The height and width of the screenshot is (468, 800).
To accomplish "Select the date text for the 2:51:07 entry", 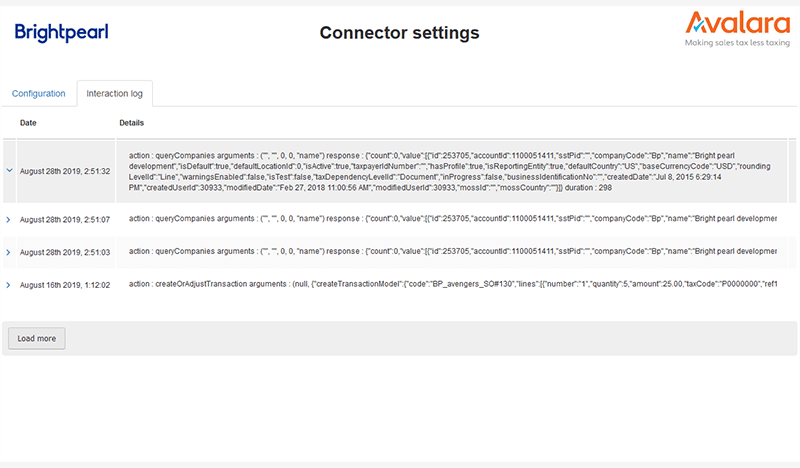I will [x=65, y=219].
